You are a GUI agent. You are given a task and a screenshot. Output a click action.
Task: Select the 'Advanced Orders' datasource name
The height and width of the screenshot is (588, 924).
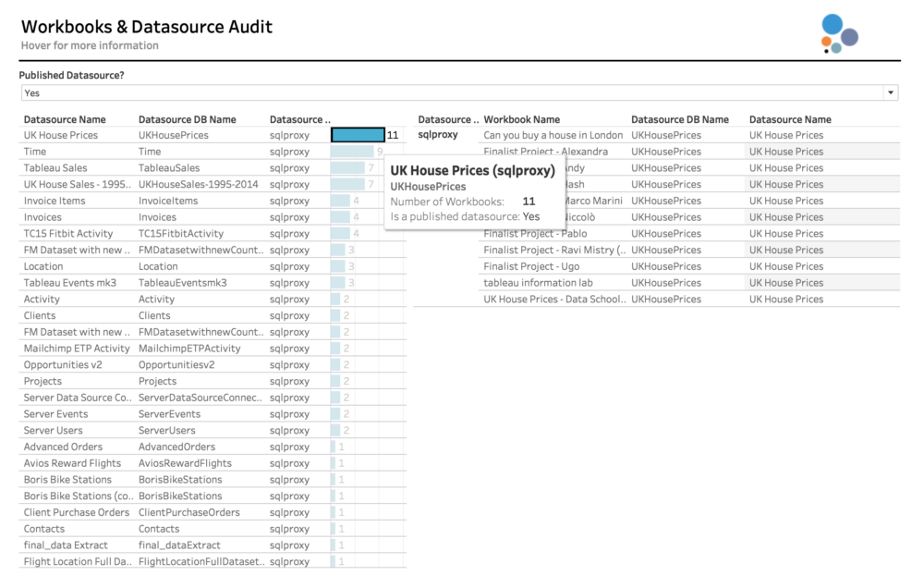point(63,447)
